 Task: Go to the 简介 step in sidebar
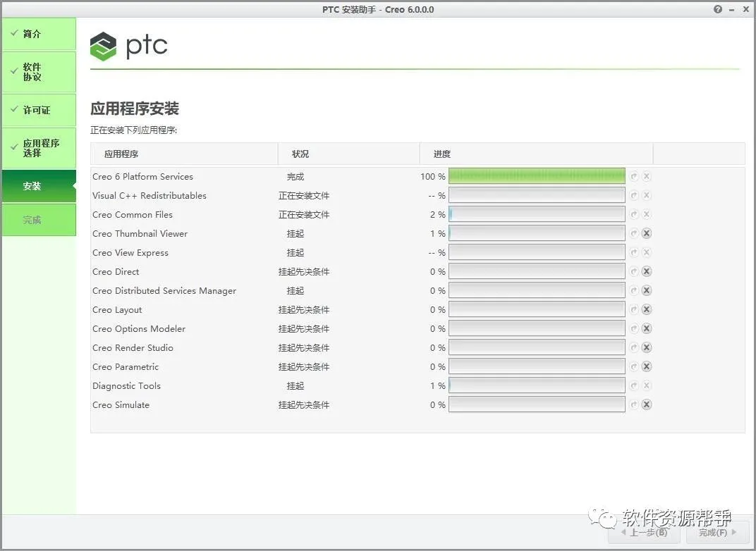pos(39,34)
